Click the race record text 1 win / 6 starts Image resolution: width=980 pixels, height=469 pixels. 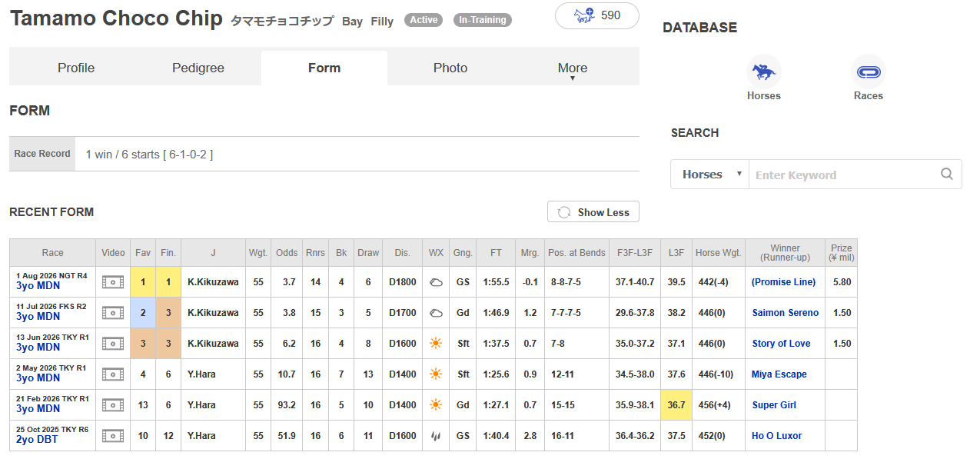coord(149,155)
